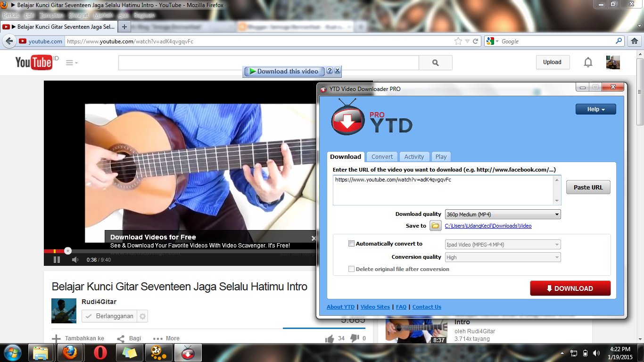Open Windows Start menu

[x=12, y=352]
